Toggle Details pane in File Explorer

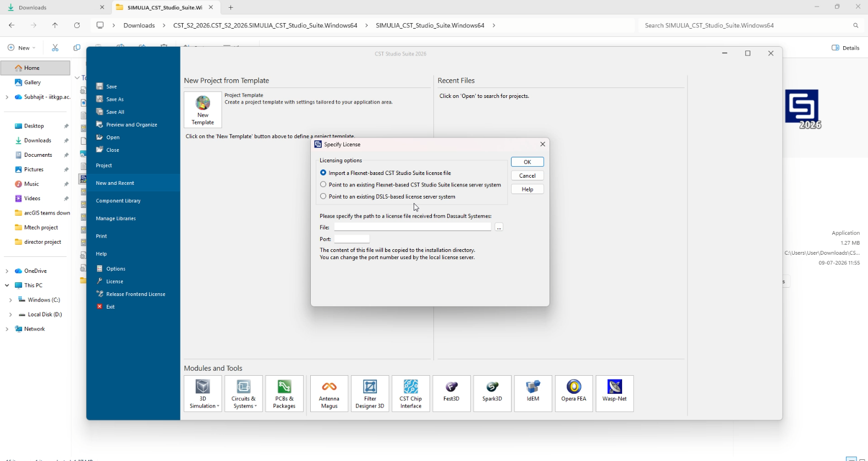click(x=845, y=48)
